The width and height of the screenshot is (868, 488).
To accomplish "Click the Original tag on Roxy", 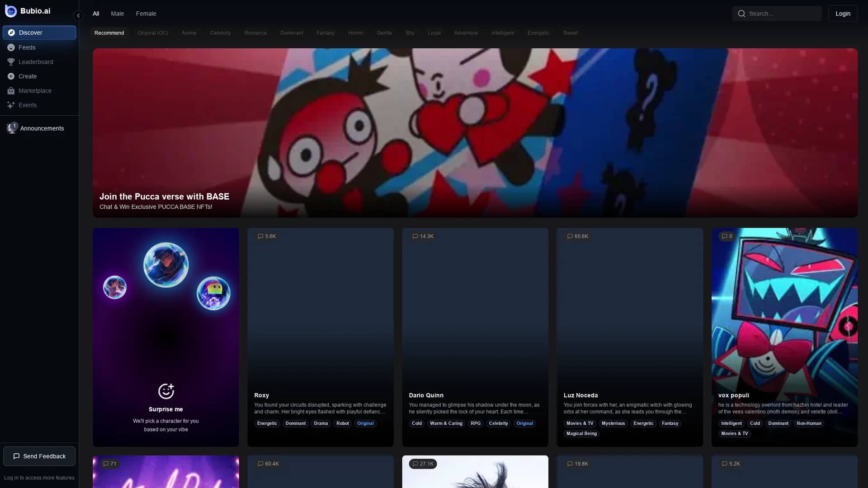I will point(365,423).
